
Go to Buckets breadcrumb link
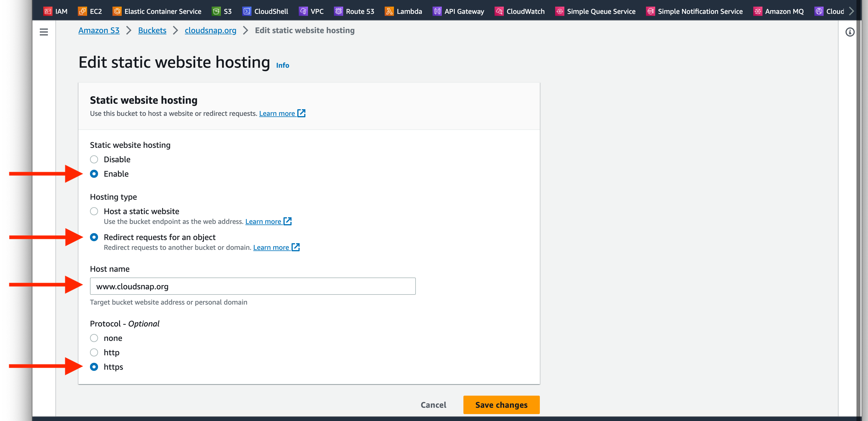(x=152, y=30)
